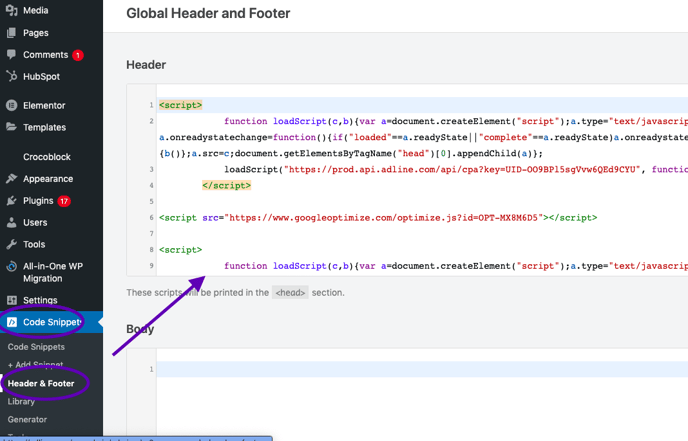Screen dimensions: 688x441
Task: Click the Users person icon
Action: 12,222
